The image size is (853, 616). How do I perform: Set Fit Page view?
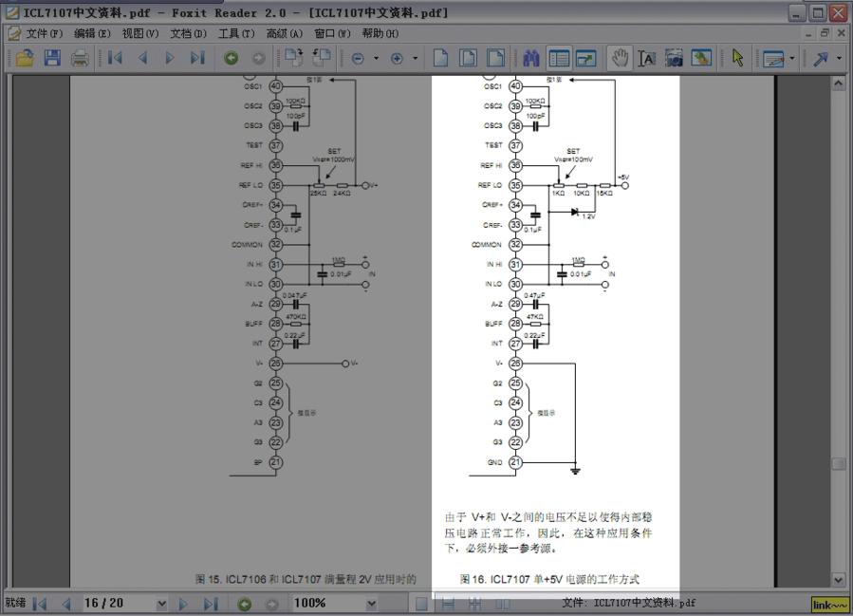tap(469, 58)
